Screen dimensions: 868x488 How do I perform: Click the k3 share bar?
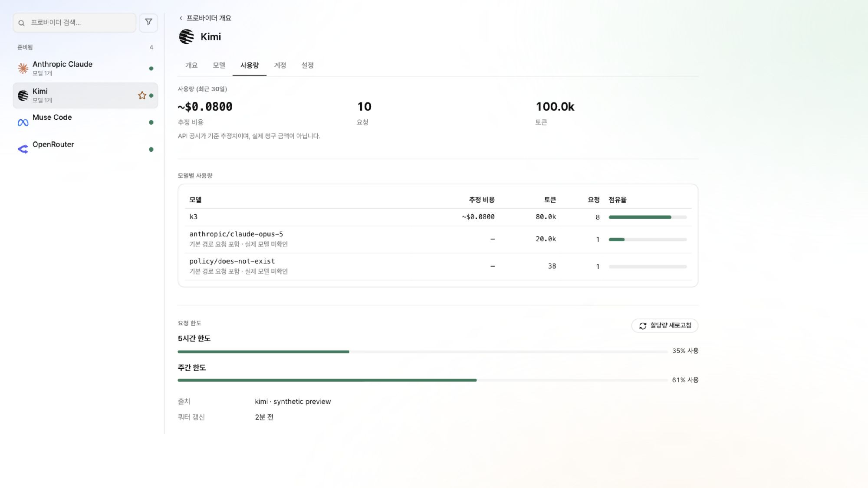coord(648,217)
